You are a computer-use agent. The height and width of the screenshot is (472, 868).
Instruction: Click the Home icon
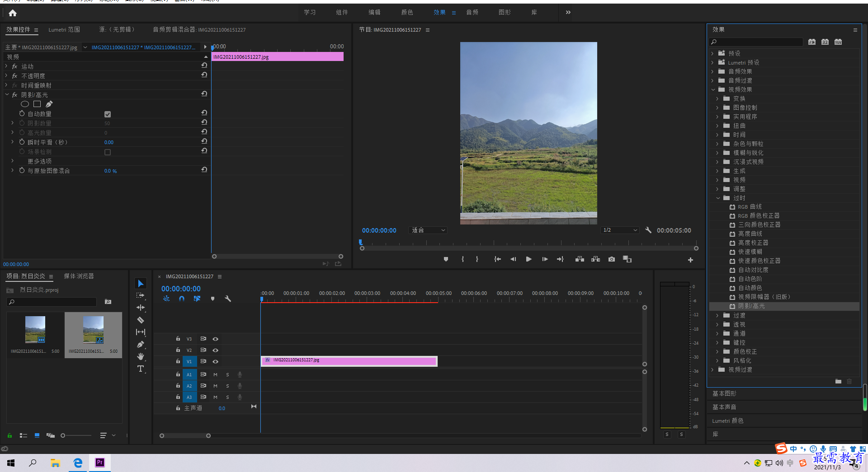click(x=13, y=13)
